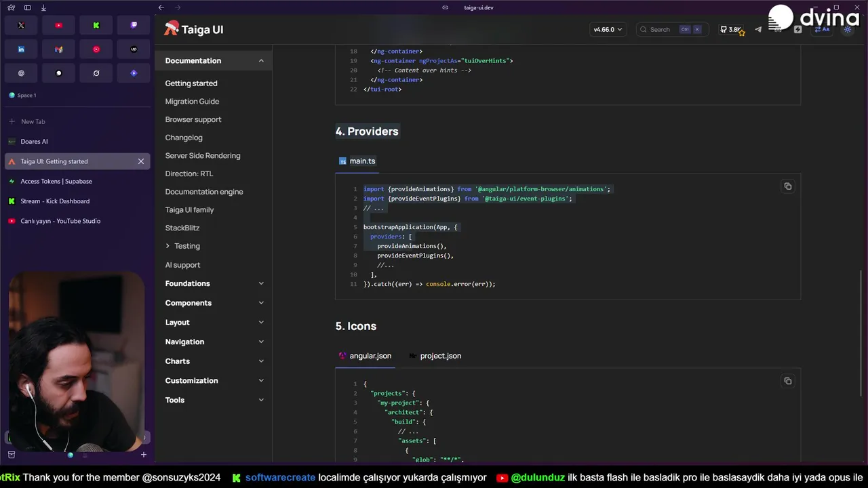The image size is (868, 488).
Task: Copy the main.ts code snippet
Action: click(x=787, y=186)
